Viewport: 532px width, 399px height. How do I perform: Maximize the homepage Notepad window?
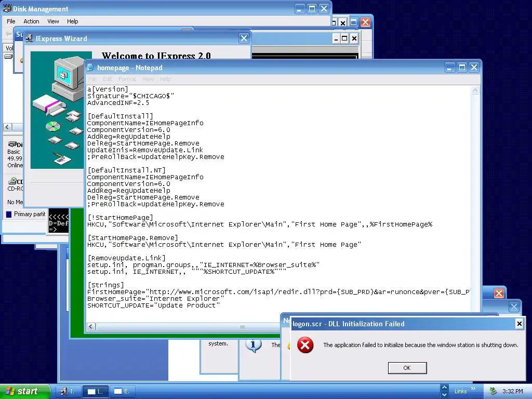[462, 67]
